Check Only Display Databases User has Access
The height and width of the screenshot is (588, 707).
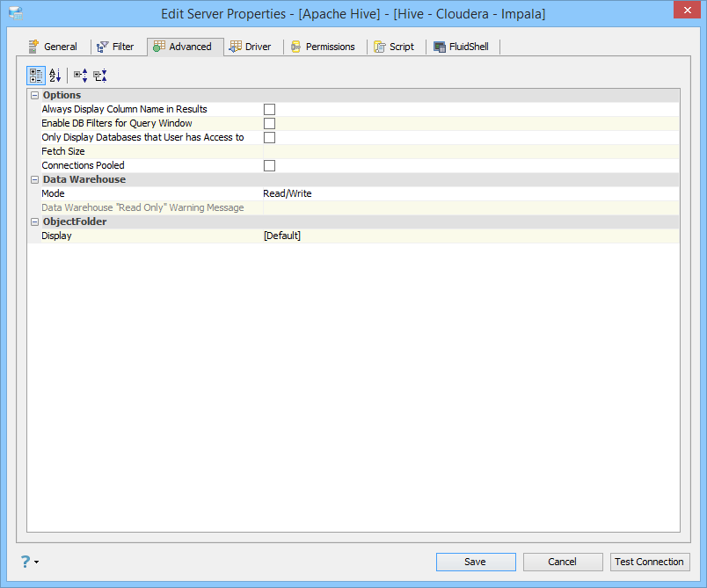pyautogui.click(x=269, y=137)
